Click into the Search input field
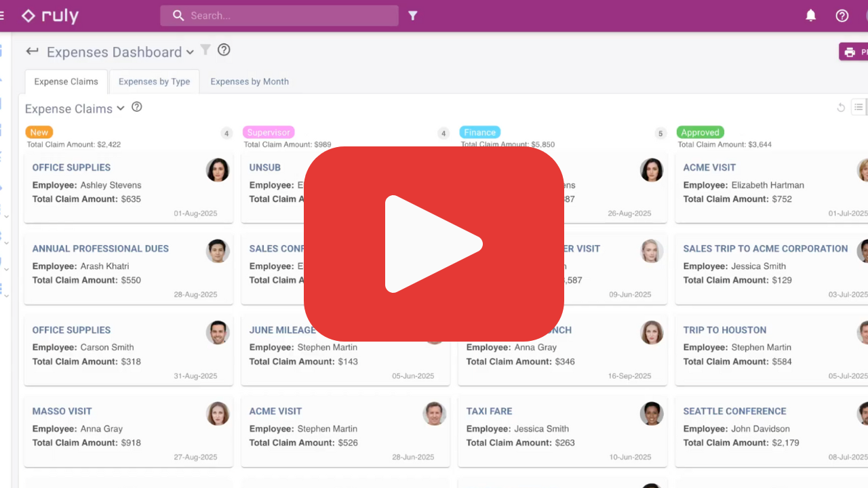Viewport: 868px width, 488px height. point(279,16)
